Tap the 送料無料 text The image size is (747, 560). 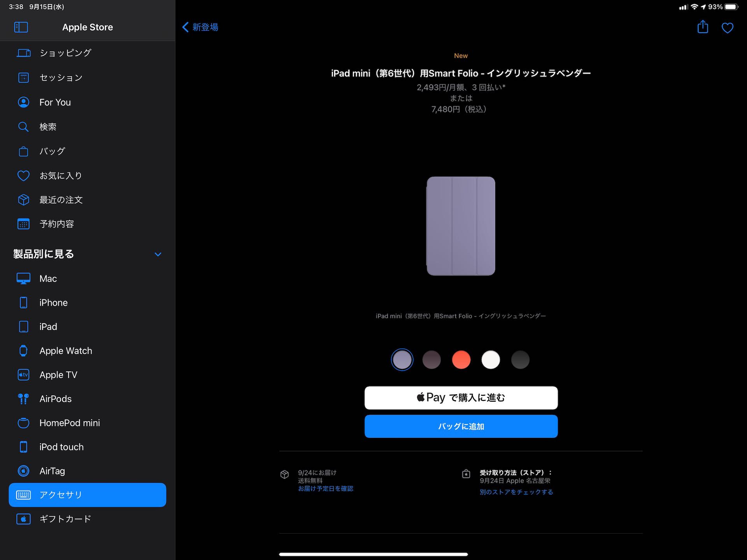point(310,481)
